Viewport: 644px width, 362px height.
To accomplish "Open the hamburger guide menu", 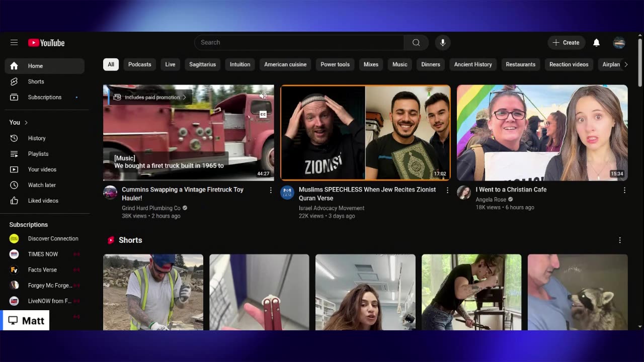I will (x=14, y=43).
